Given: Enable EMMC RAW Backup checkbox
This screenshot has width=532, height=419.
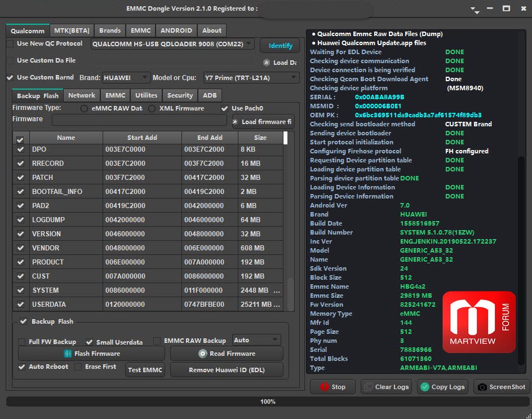Looking at the screenshot, I should point(157,341).
